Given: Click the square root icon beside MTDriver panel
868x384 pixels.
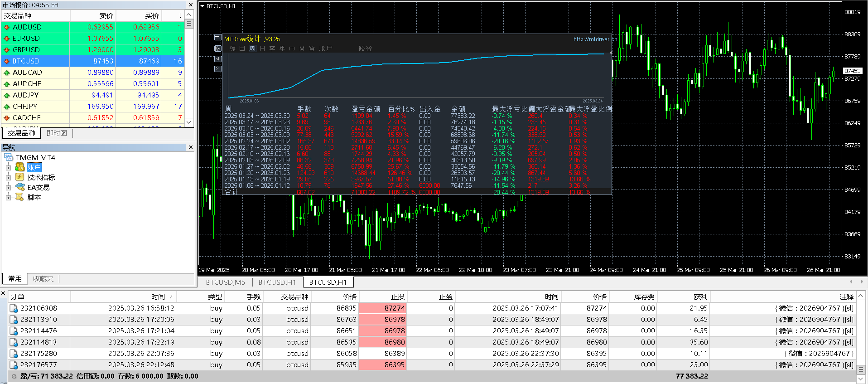Looking at the screenshot, I should [x=218, y=58].
